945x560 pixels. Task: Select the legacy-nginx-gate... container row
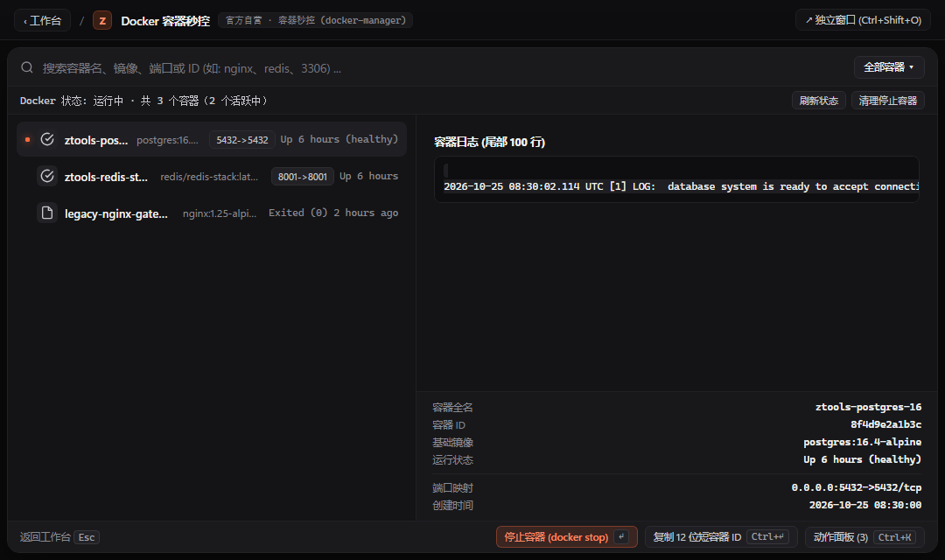coord(212,213)
